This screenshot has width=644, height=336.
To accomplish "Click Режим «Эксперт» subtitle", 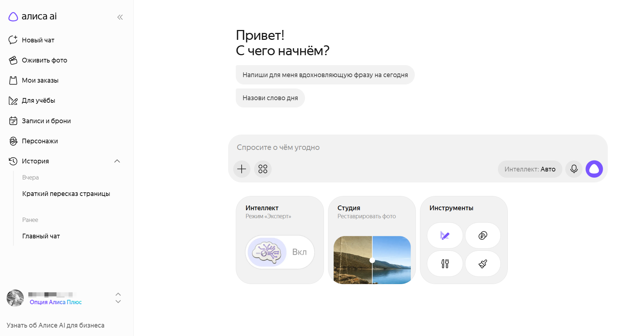I will pyautogui.click(x=268, y=216).
